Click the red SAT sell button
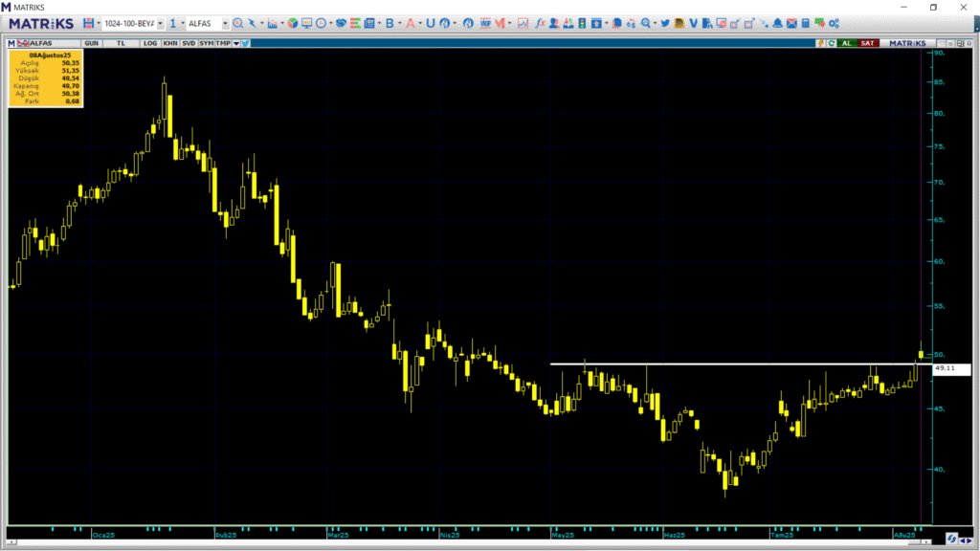This screenshot has width=980, height=551. click(867, 43)
